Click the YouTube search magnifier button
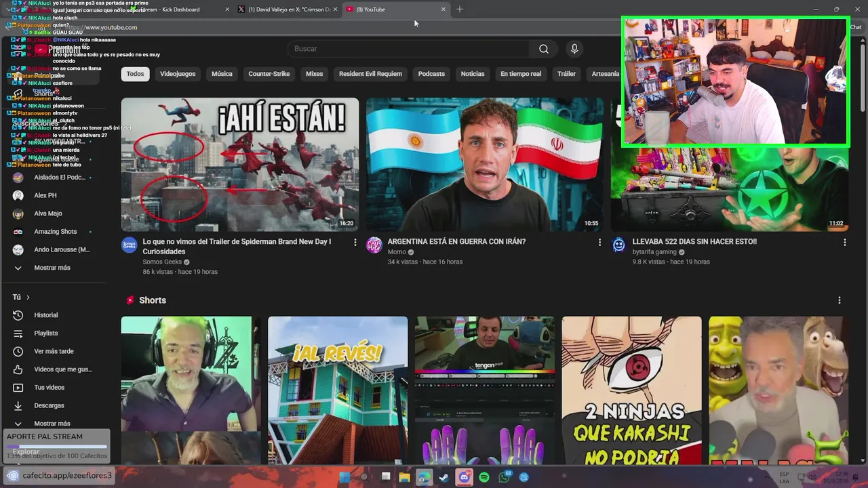 tap(543, 49)
